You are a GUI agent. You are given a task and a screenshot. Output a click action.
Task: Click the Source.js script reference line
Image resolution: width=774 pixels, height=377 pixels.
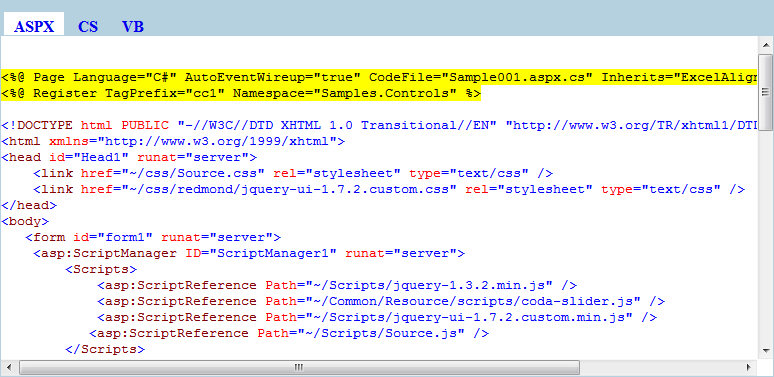289,333
